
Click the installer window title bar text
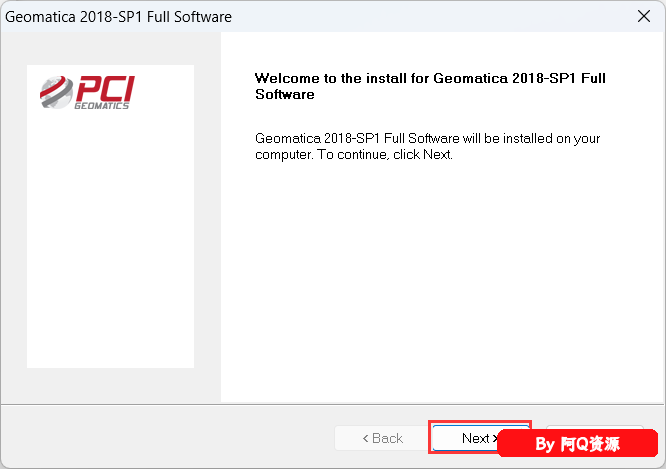pyautogui.click(x=119, y=17)
